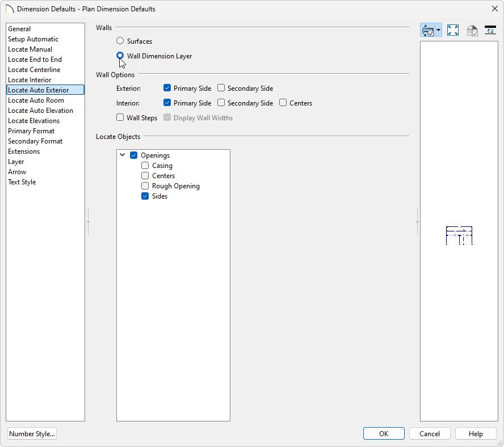Enable the Centers checkbox under Openings
The width and height of the screenshot is (504, 447).
click(145, 176)
